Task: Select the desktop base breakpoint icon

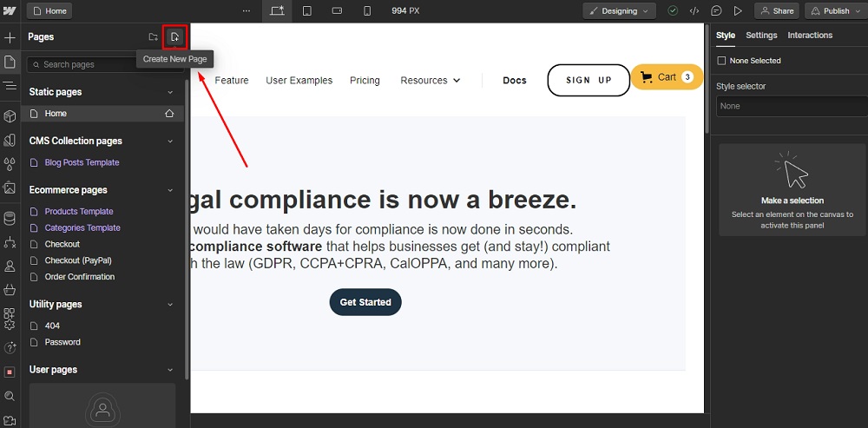Action: tap(277, 11)
